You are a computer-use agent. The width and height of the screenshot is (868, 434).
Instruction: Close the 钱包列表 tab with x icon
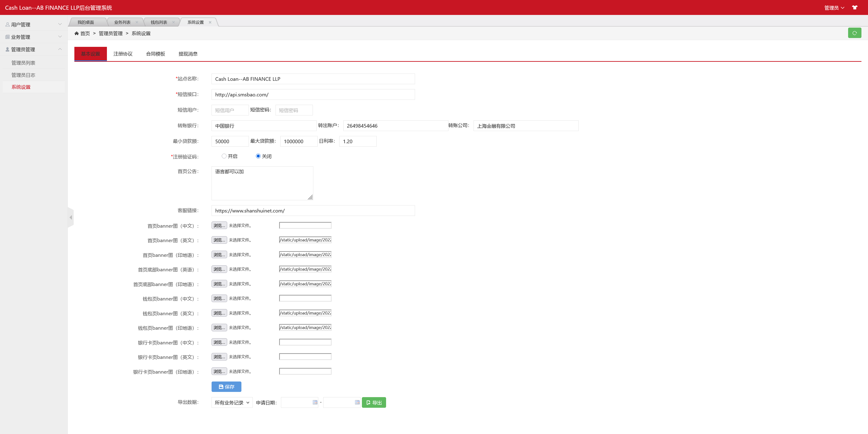point(173,22)
